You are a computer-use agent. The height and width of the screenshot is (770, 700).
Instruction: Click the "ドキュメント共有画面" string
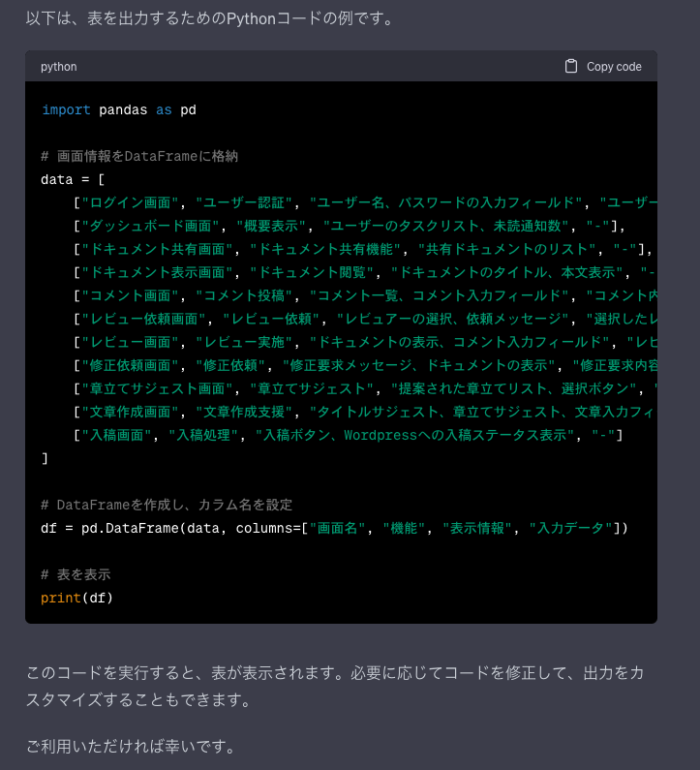(x=156, y=249)
